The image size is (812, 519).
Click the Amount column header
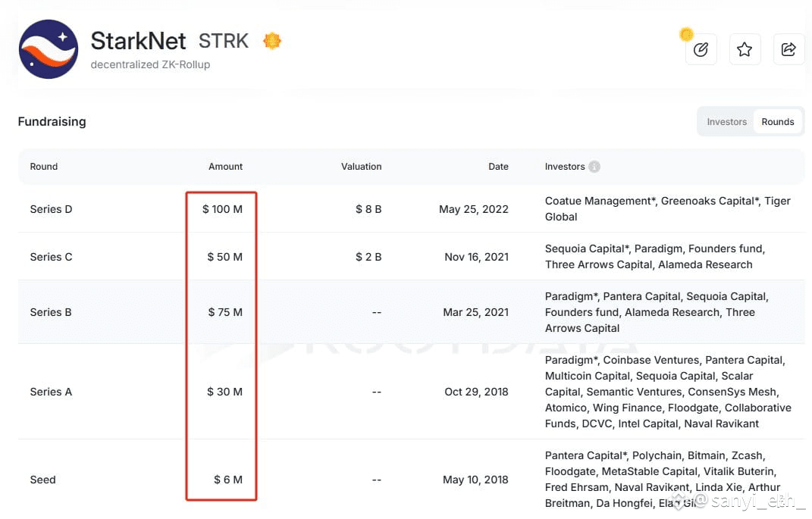coord(225,167)
